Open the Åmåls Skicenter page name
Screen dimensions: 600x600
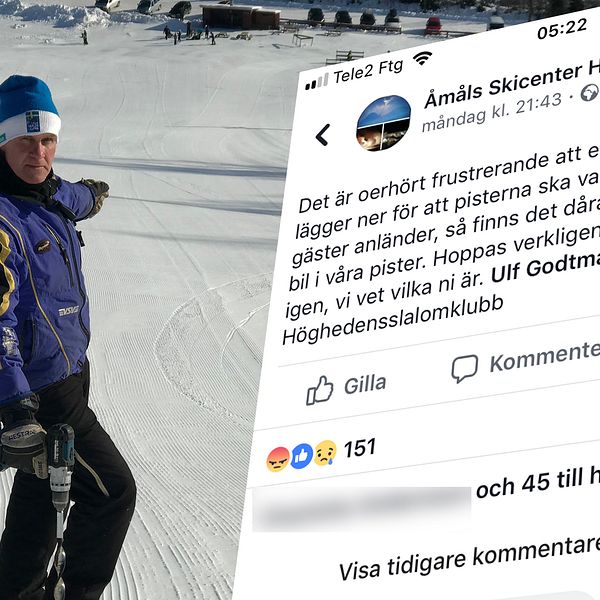[x=512, y=85]
